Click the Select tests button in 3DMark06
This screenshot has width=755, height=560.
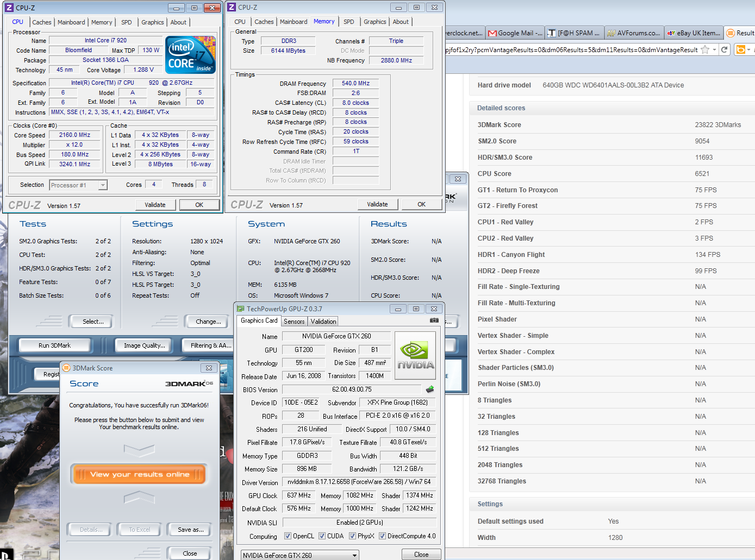(91, 322)
